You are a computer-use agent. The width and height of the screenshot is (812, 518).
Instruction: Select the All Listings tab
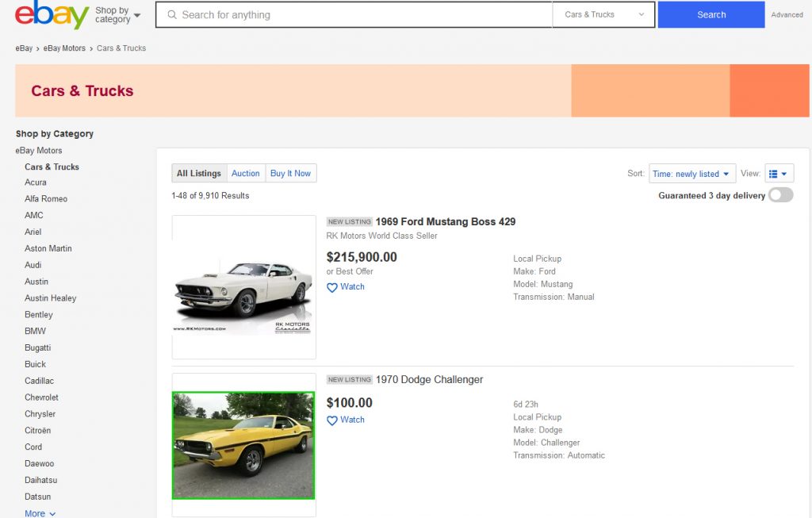(199, 173)
